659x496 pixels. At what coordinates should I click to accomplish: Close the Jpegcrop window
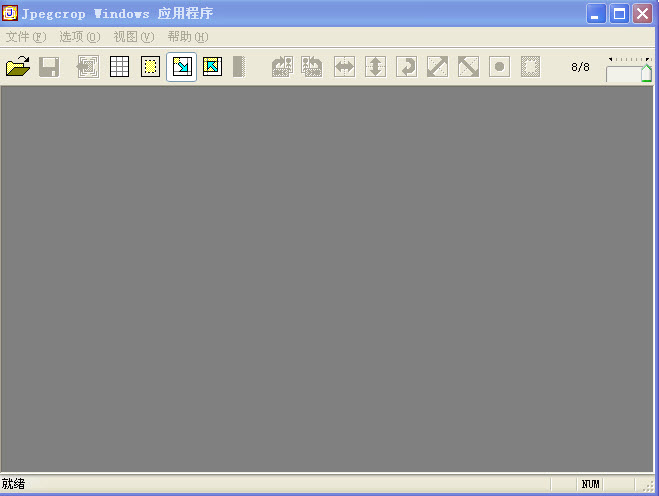[x=643, y=14]
